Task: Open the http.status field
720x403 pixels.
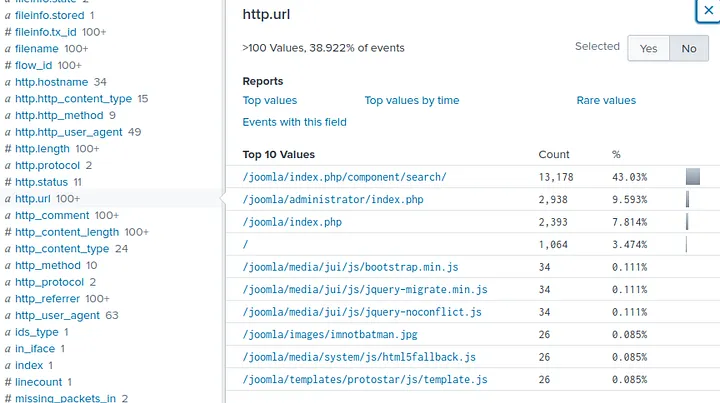Action: click(x=41, y=182)
